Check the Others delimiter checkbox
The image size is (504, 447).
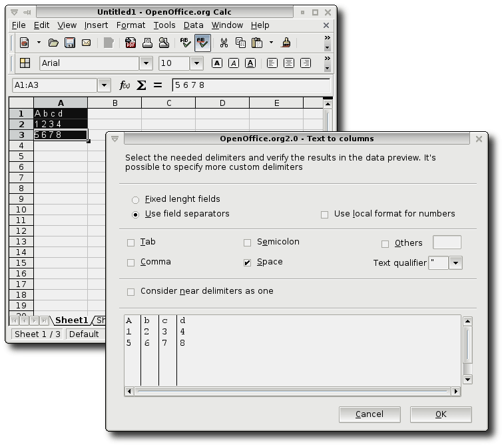385,244
